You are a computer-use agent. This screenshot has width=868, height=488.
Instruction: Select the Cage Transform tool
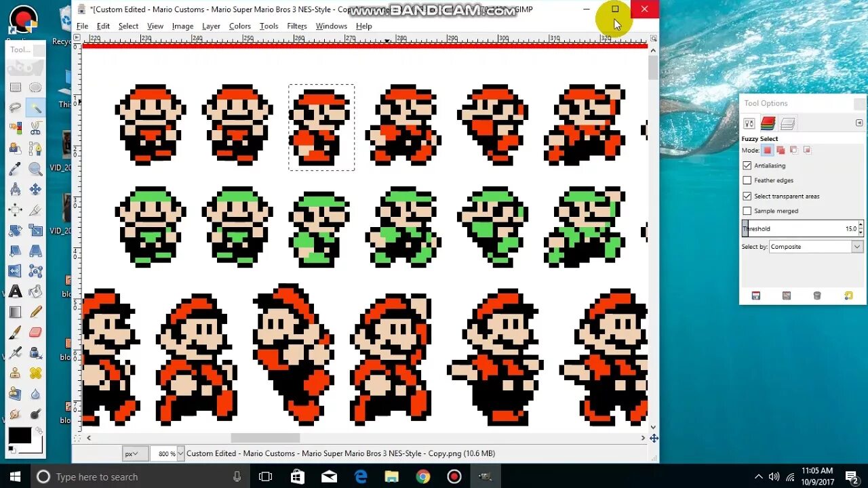tap(35, 271)
